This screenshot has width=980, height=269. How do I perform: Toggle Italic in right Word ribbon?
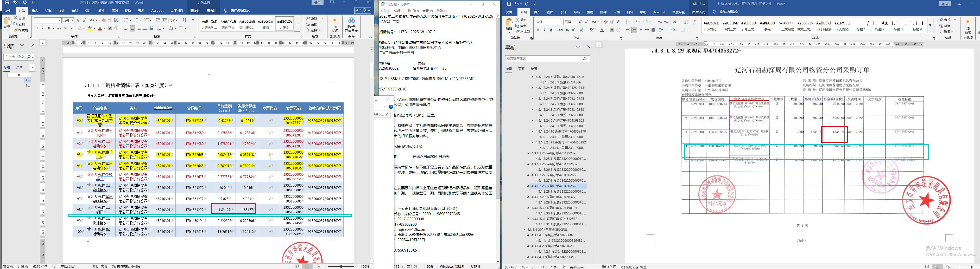545,30
